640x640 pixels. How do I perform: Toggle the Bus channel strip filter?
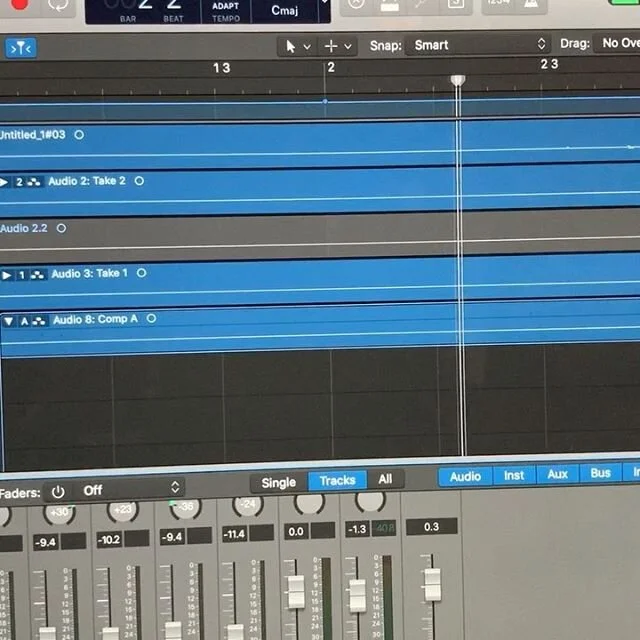tap(600, 473)
